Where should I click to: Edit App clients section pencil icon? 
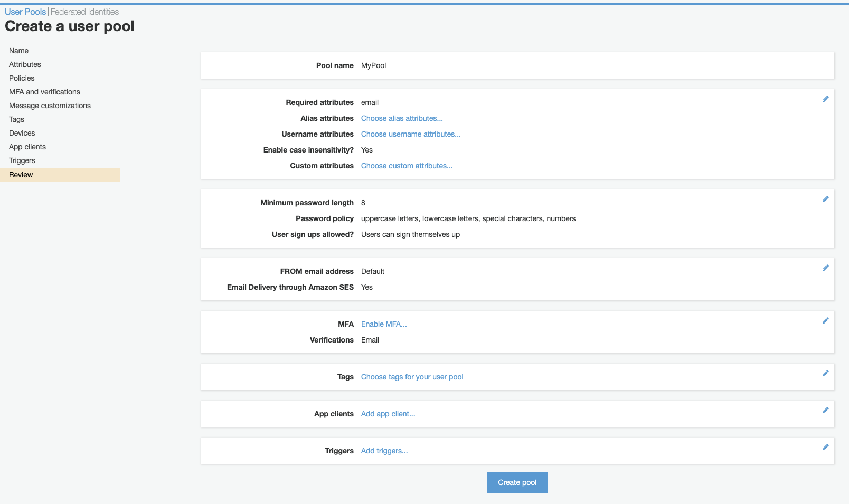tap(825, 410)
